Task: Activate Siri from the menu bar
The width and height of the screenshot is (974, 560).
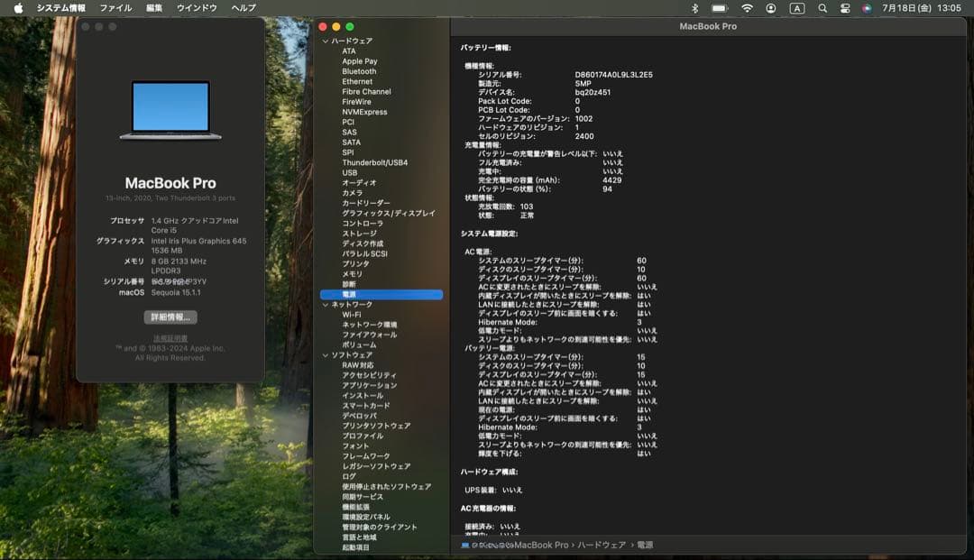Action: [x=867, y=7]
